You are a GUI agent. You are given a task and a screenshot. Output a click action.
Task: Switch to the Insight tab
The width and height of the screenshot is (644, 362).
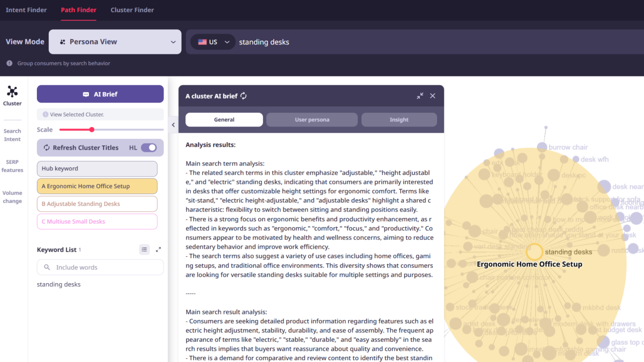click(x=399, y=119)
